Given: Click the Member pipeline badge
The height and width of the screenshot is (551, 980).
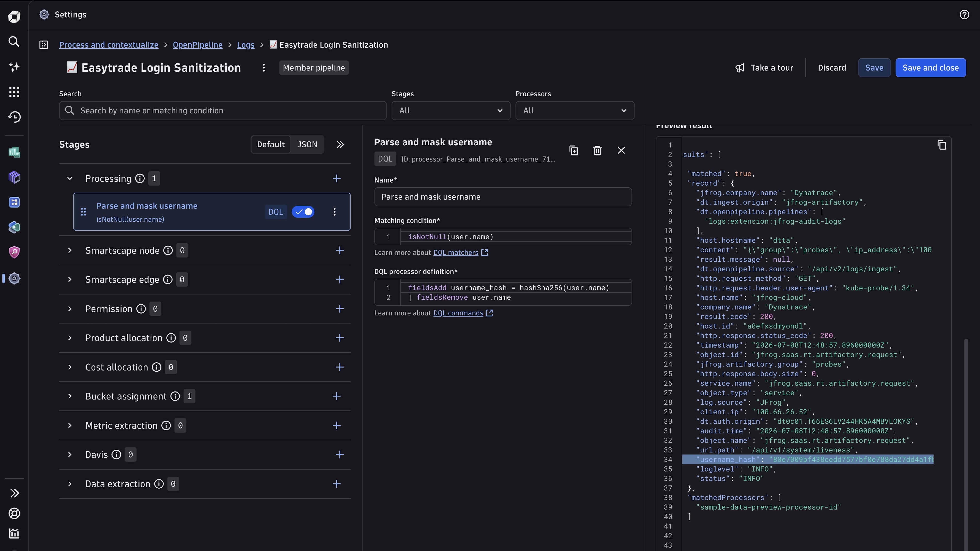Looking at the screenshot, I should tap(314, 68).
